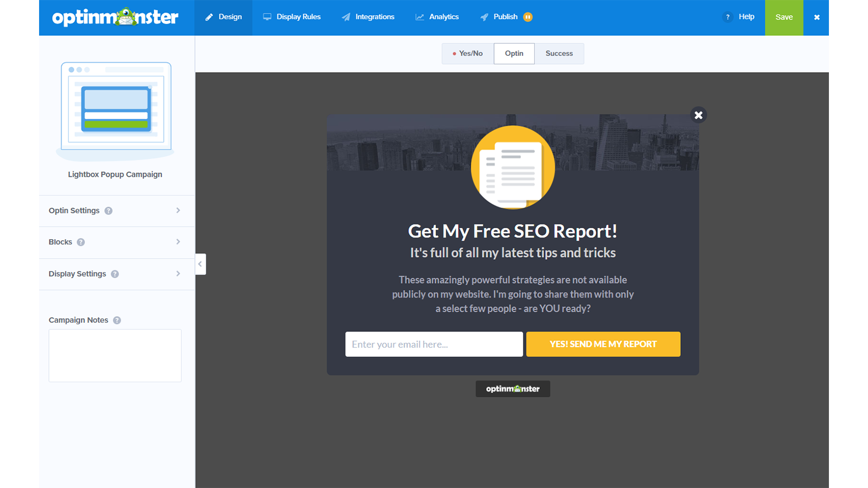Screen dimensions: 868x488
Task: Click the chevron on Blocks row
Action: 178,242
